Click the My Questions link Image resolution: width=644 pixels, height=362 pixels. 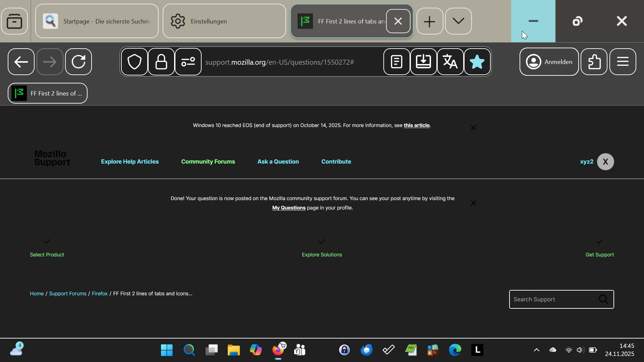pyautogui.click(x=288, y=208)
